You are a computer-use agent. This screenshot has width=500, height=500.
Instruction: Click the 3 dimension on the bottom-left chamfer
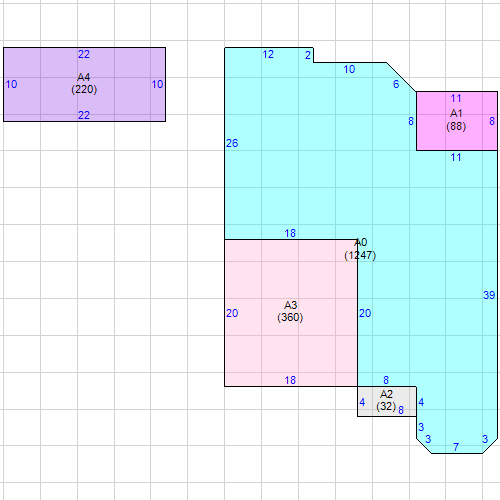pos(428,439)
